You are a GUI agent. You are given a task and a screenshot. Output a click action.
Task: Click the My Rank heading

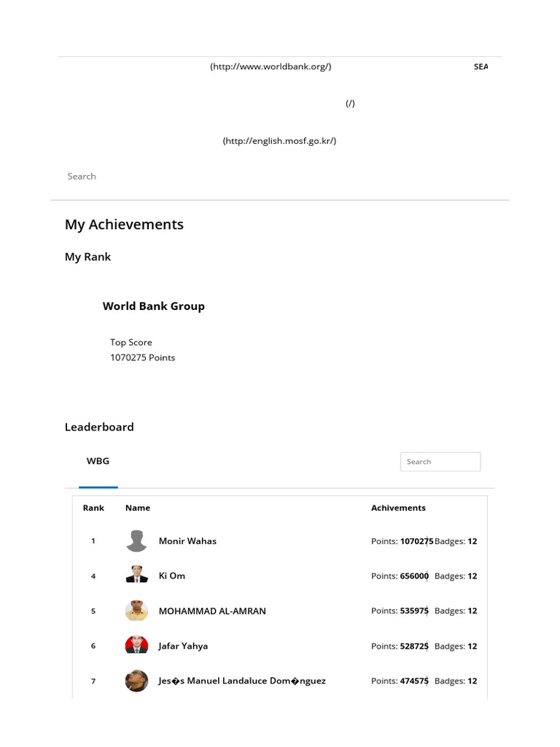coord(87,258)
